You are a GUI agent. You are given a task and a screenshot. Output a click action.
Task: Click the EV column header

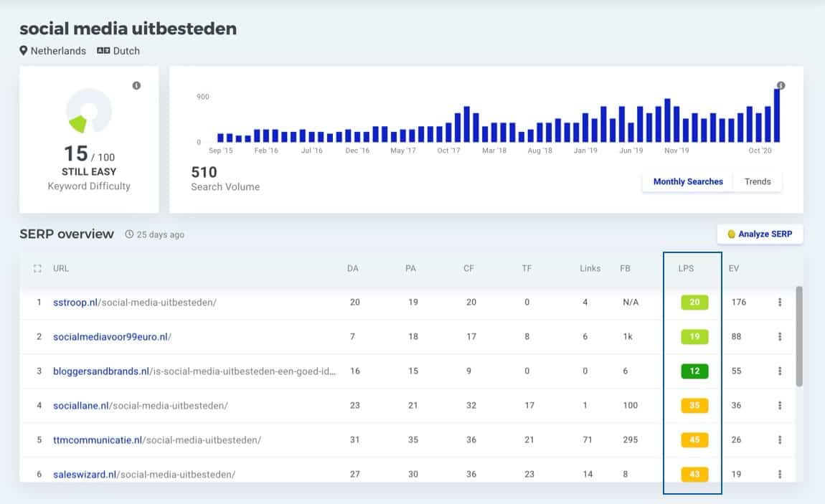coord(733,269)
